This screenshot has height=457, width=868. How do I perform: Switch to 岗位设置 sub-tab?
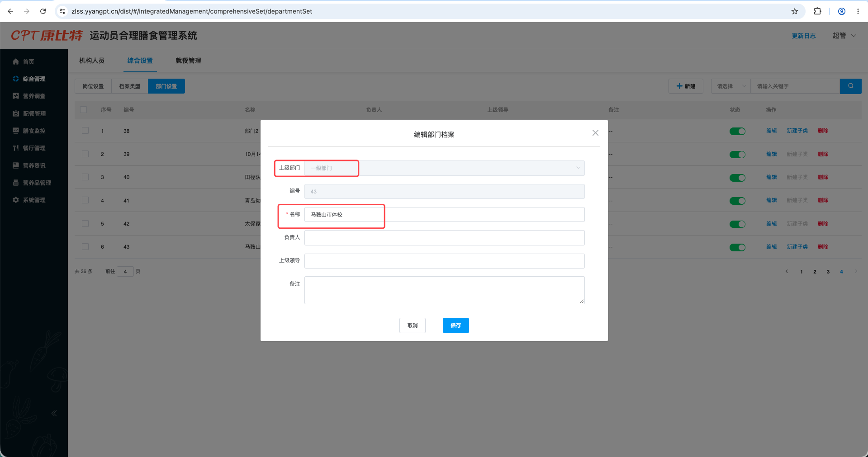click(x=93, y=86)
